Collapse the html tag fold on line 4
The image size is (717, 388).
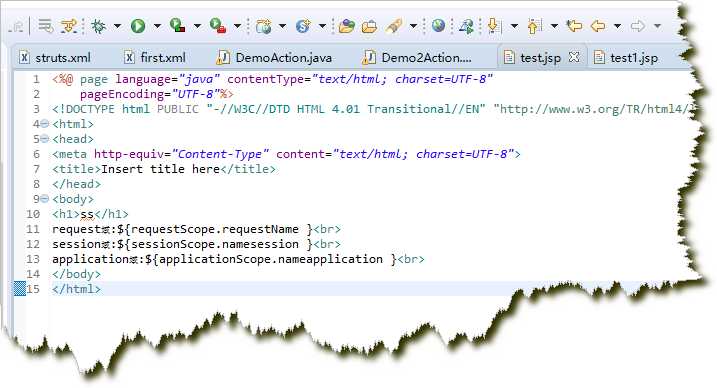[44, 124]
